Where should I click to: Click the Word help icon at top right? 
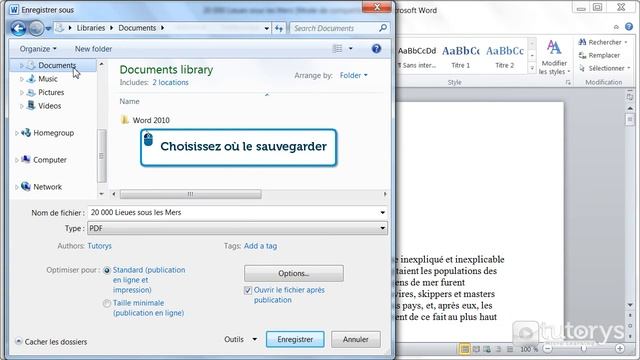(629, 27)
